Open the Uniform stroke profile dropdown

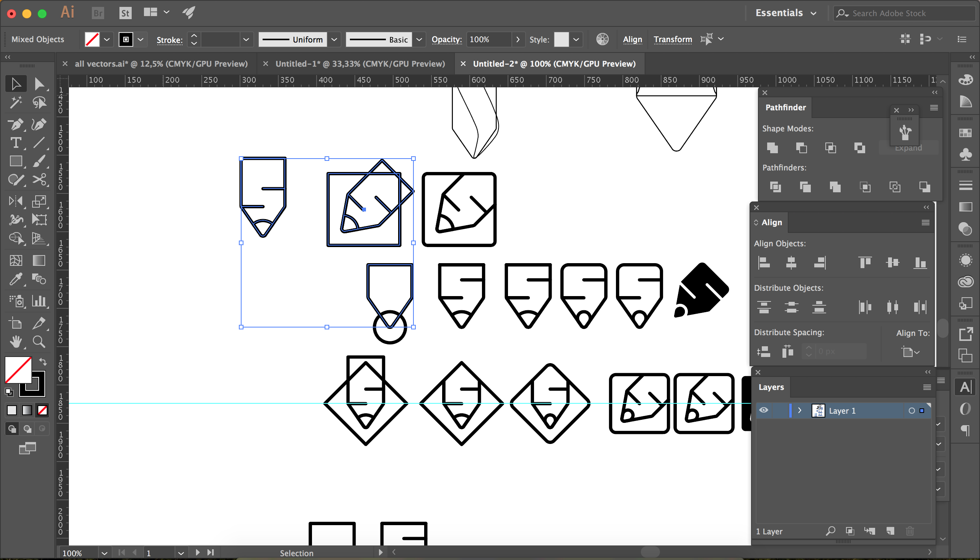click(334, 39)
